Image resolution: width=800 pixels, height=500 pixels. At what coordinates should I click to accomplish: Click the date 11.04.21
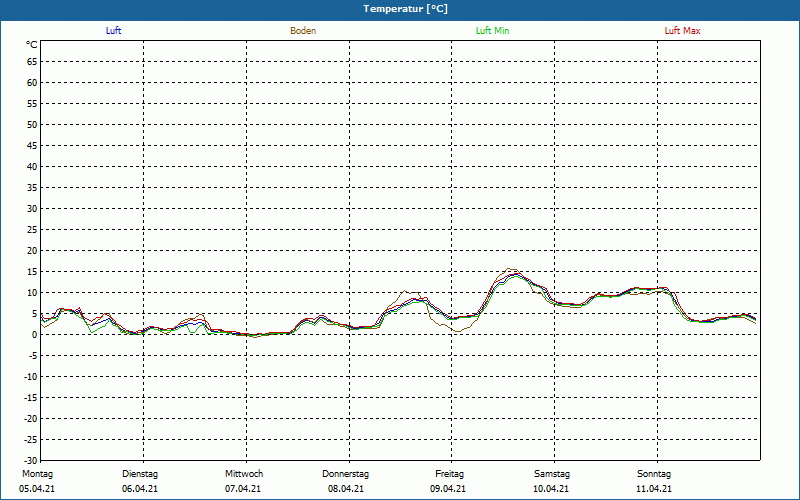tap(654, 489)
